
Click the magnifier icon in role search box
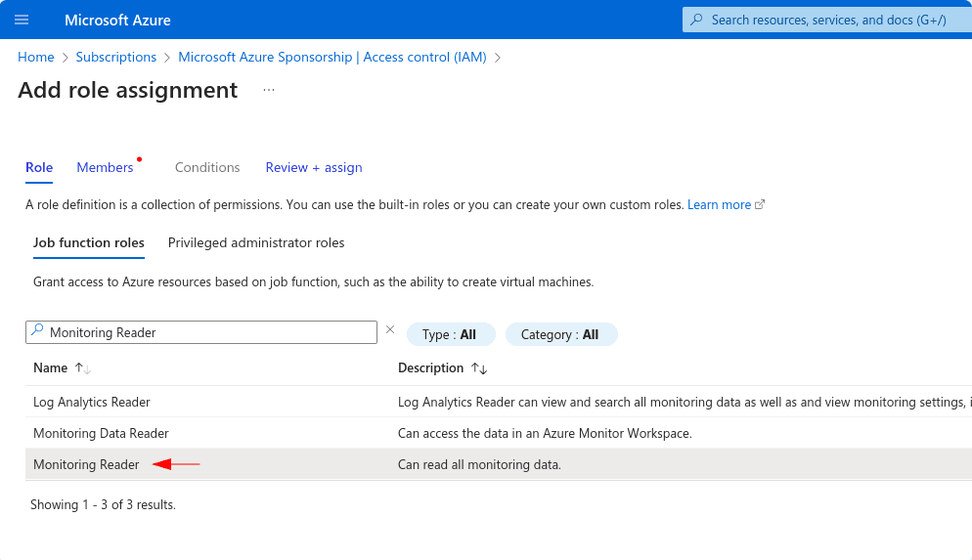tap(38, 331)
